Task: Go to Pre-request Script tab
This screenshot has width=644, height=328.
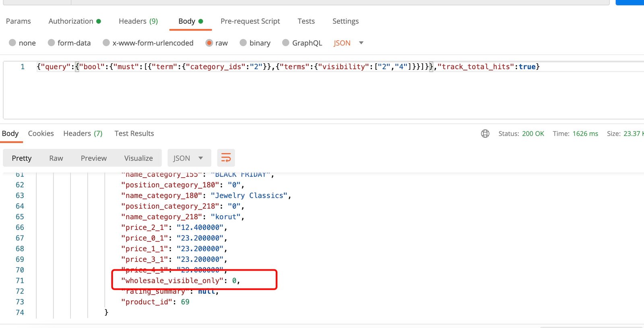Action: tap(250, 21)
